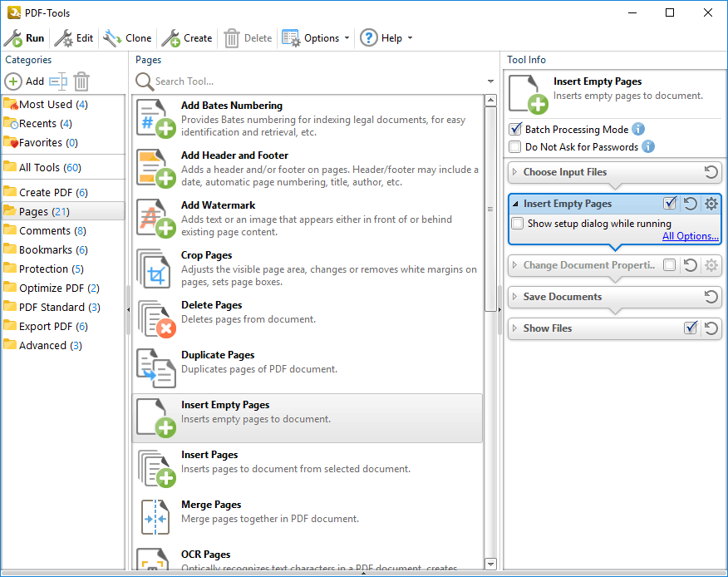Click the rename category icon
The image size is (728, 577).
coord(57,81)
